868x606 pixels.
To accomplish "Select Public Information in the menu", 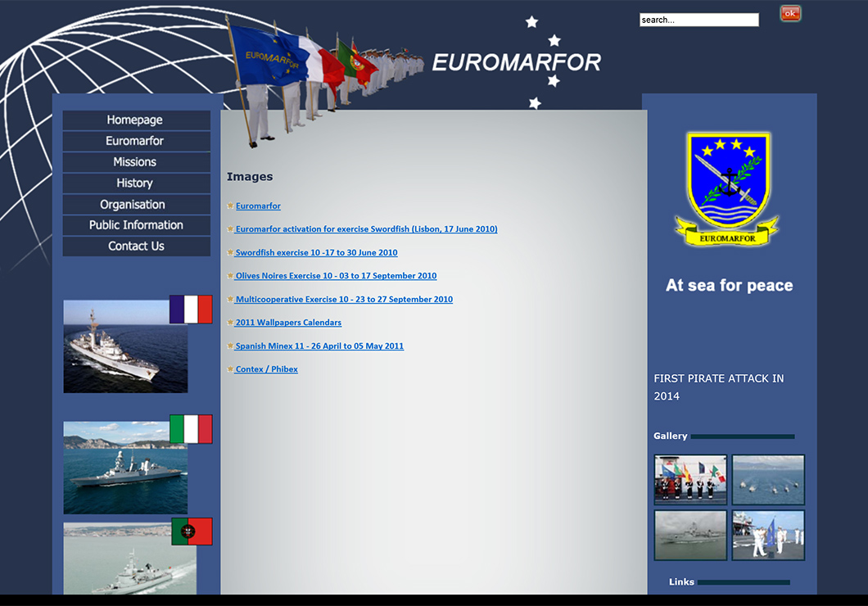I will [x=136, y=225].
